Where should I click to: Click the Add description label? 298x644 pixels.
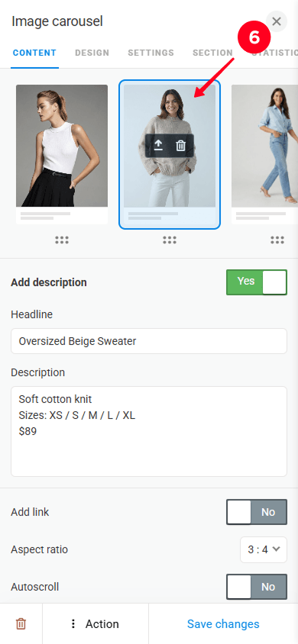[49, 282]
